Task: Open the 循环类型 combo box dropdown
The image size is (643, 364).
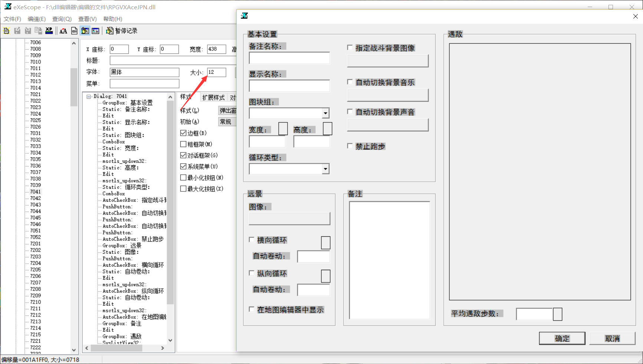Action: tap(325, 169)
